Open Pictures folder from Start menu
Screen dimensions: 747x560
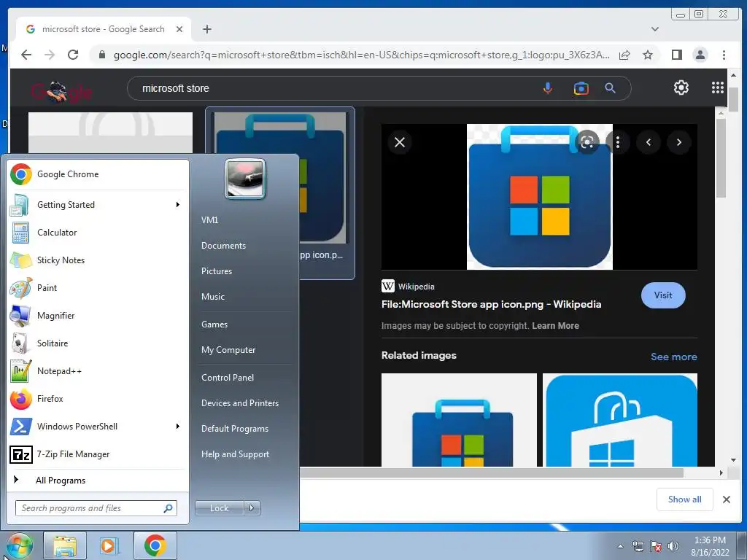coord(217,271)
